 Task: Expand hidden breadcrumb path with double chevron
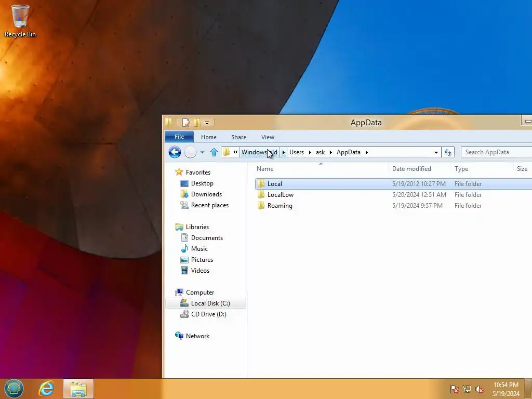pyautogui.click(x=235, y=152)
